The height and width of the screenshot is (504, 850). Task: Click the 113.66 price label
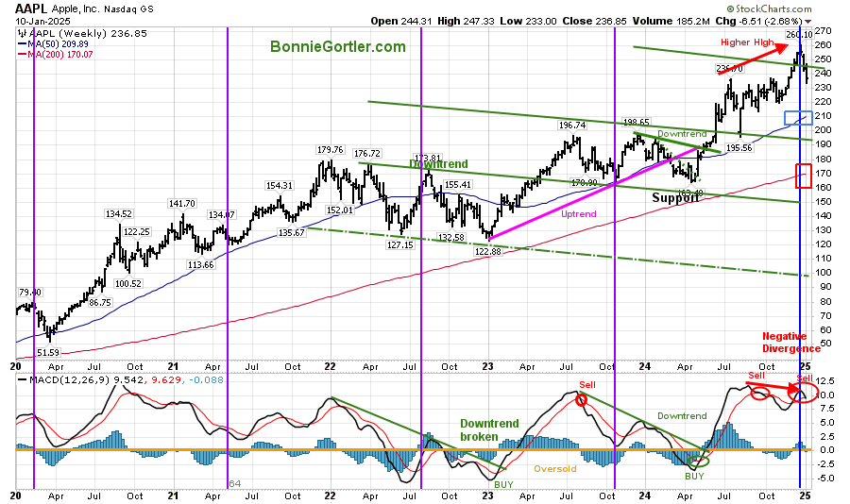click(200, 265)
